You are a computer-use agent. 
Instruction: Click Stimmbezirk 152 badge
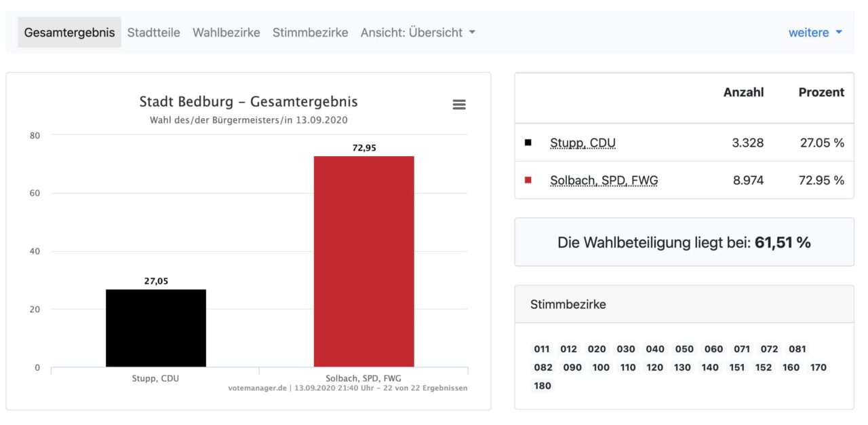764,367
